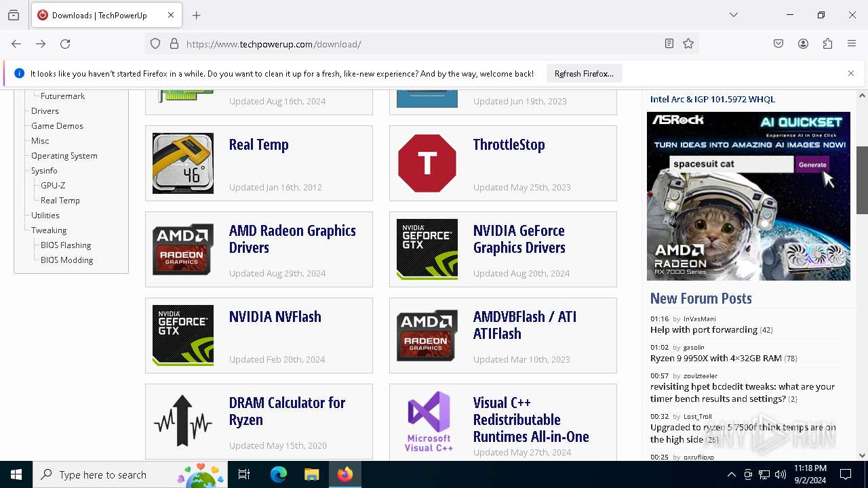Open DRAM Calculator for Ryzen title
Image resolution: width=868 pixels, height=488 pixels.
pyautogui.click(x=288, y=411)
